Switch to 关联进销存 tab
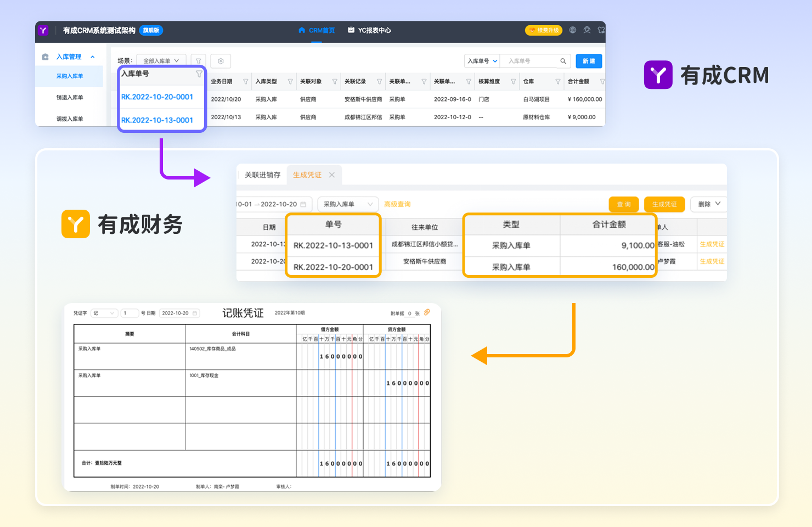 [x=262, y=175]
